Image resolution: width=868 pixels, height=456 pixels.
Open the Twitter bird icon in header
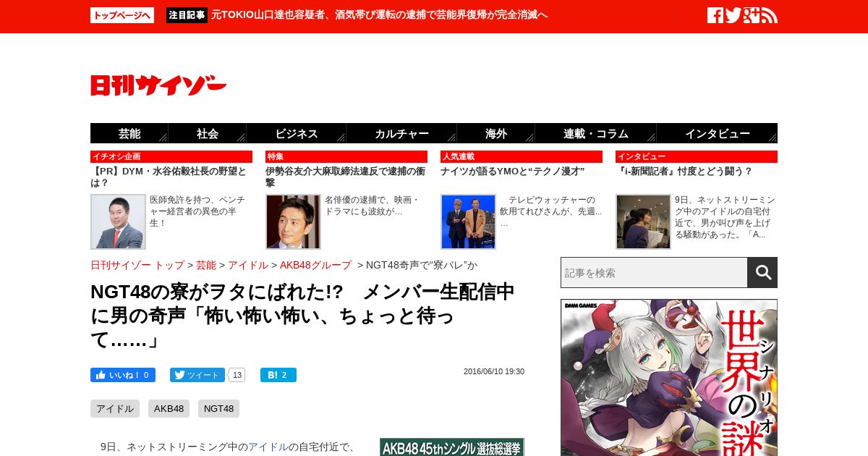(x=733, y=15)
